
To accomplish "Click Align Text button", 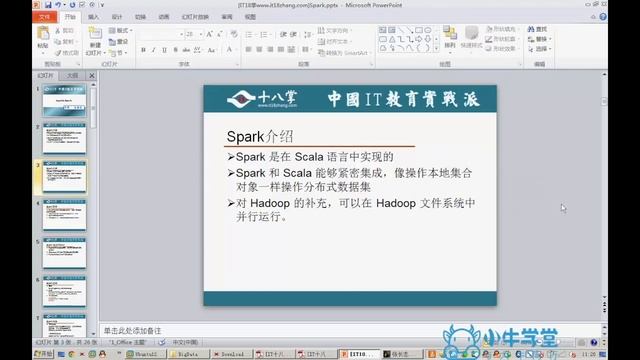I will [334, 42].
